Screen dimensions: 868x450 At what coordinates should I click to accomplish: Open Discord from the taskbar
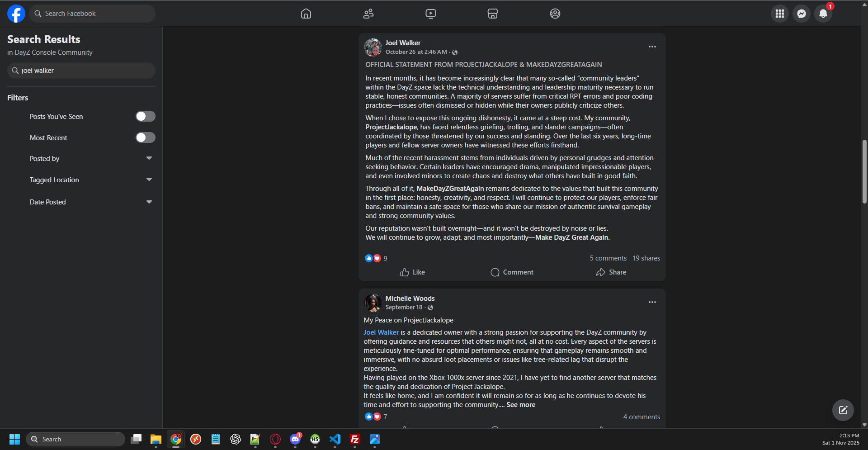tap(295, 439)
